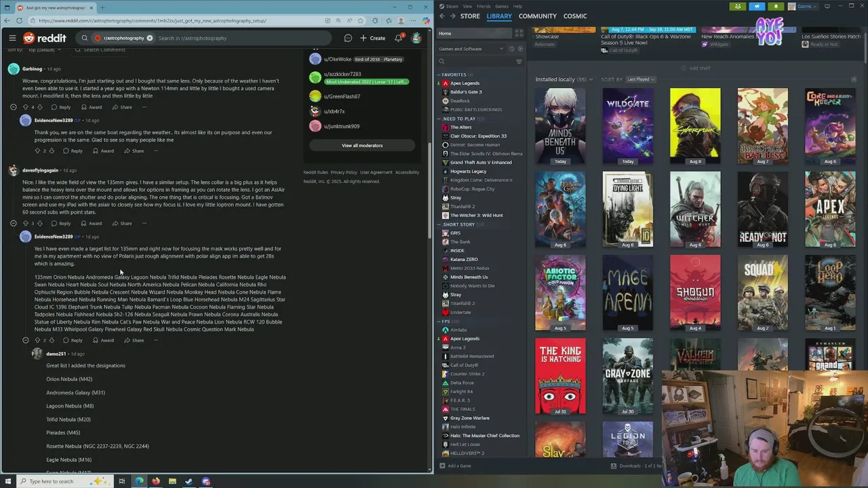Image resolution: width=868 pixels, height=488 pixels.
Task: Click Add shelf in Steam library
Action: pyautogui.click(x=696, y=68)
